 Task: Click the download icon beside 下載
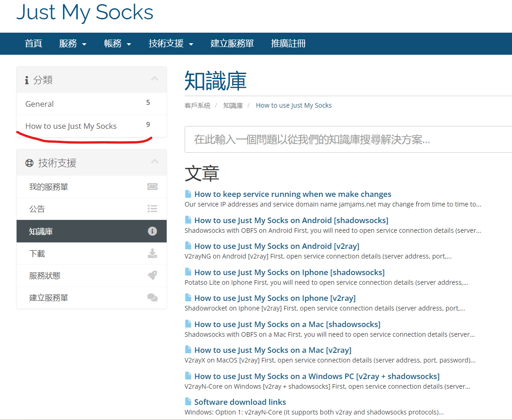coord(152,253)
